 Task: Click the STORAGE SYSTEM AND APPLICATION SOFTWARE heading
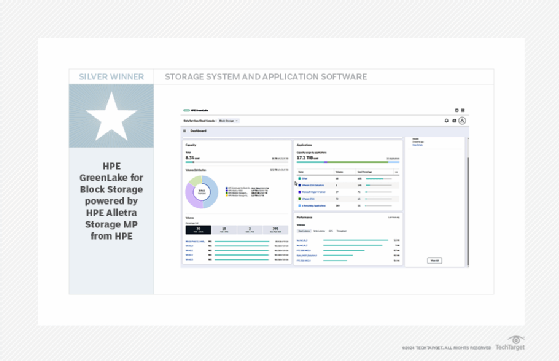click(266, 77)
